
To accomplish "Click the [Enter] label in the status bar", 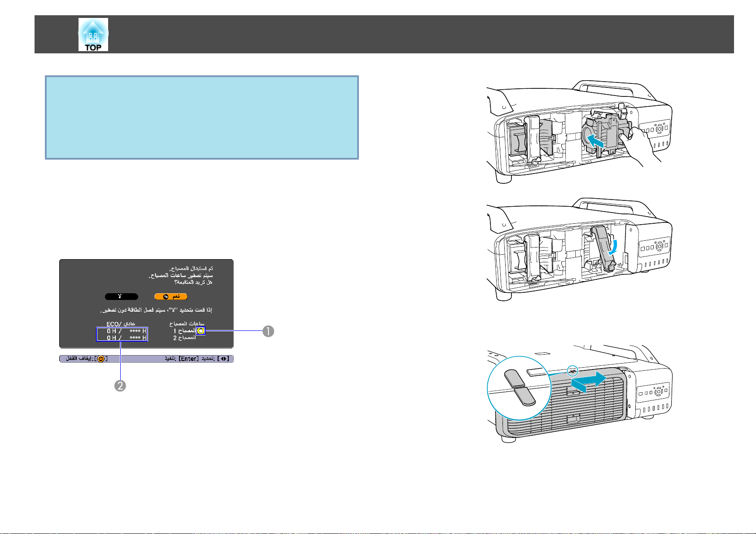I will 189,359.
